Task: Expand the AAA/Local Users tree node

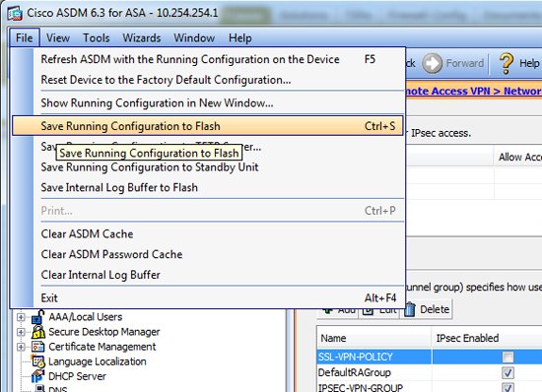Action: (x=21, y=317)
